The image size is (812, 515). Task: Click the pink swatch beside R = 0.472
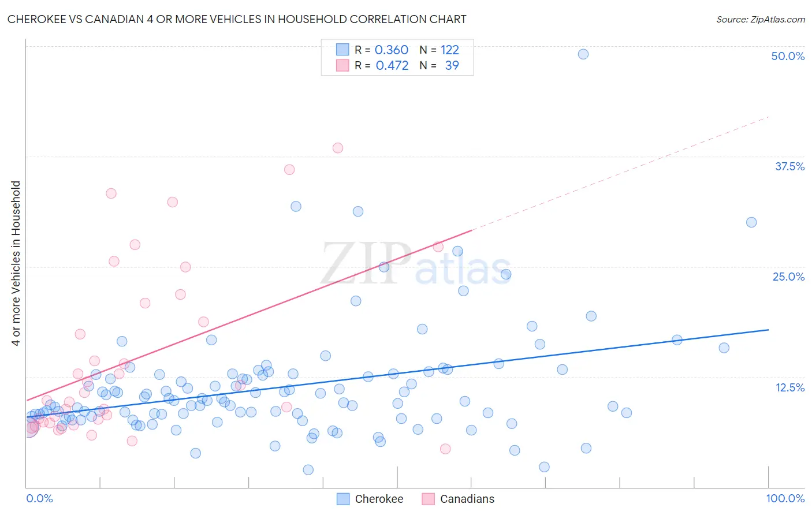342,65
